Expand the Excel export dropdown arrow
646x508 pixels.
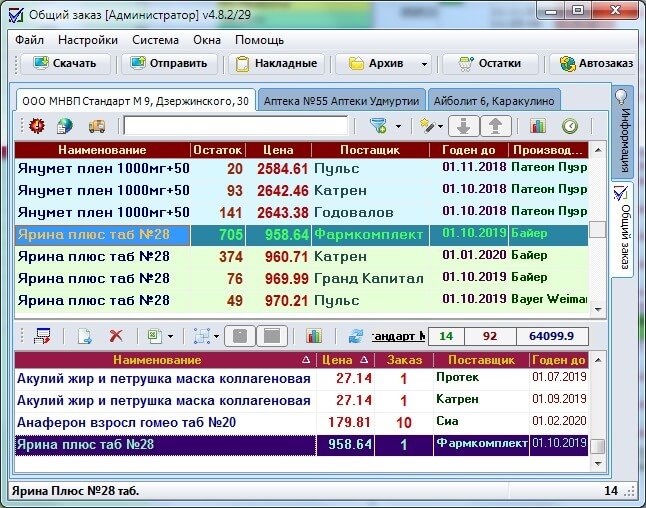point(171,337)
